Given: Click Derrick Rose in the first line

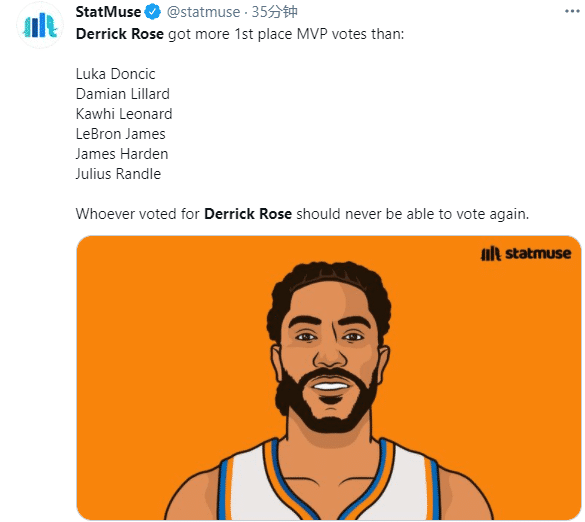Looking at the screenshot, I should [x=120, y=34].
